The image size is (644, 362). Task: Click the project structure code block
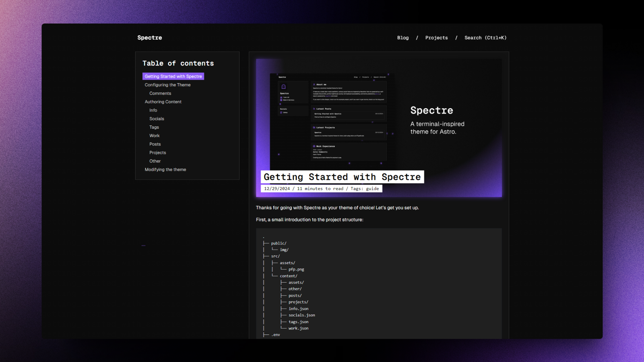coord(379,284)
